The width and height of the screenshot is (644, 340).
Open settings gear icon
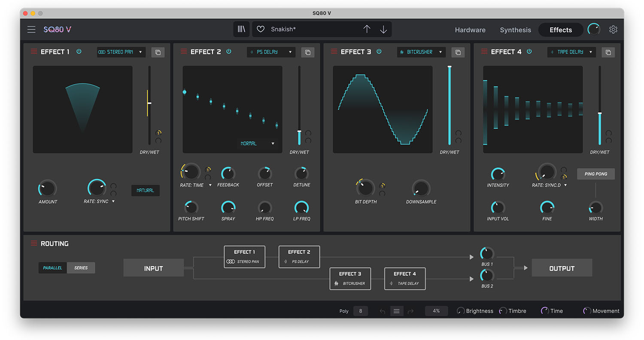tap(613, 30)
